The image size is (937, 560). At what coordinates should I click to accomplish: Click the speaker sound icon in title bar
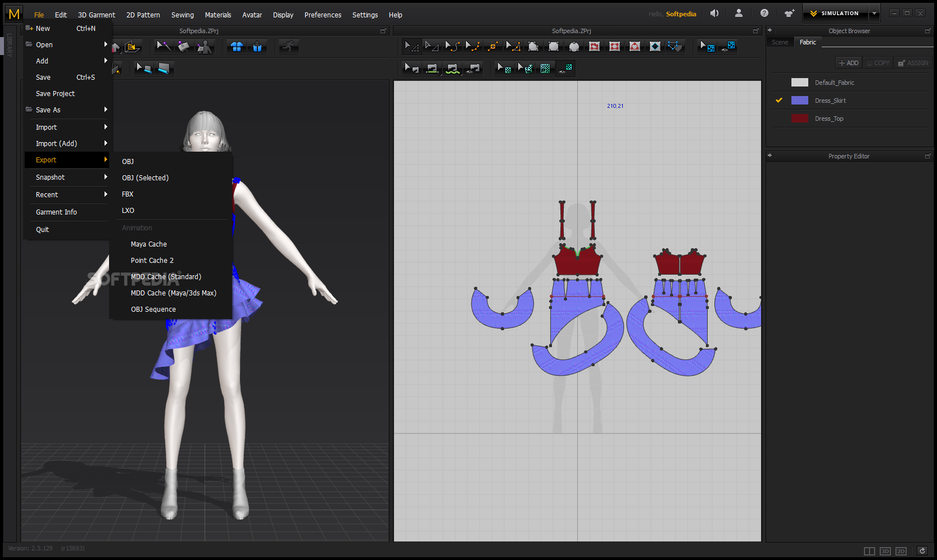714,13
